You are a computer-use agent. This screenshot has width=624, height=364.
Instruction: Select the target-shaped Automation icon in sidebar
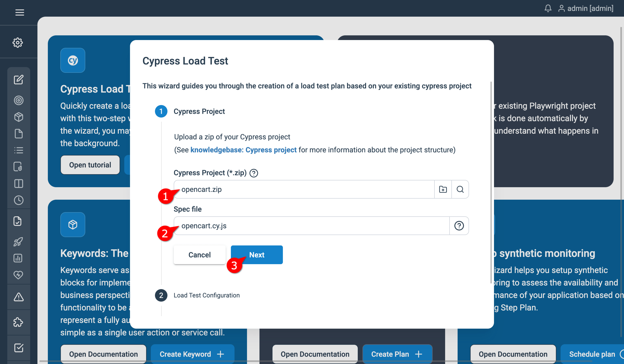pos(19,100)
